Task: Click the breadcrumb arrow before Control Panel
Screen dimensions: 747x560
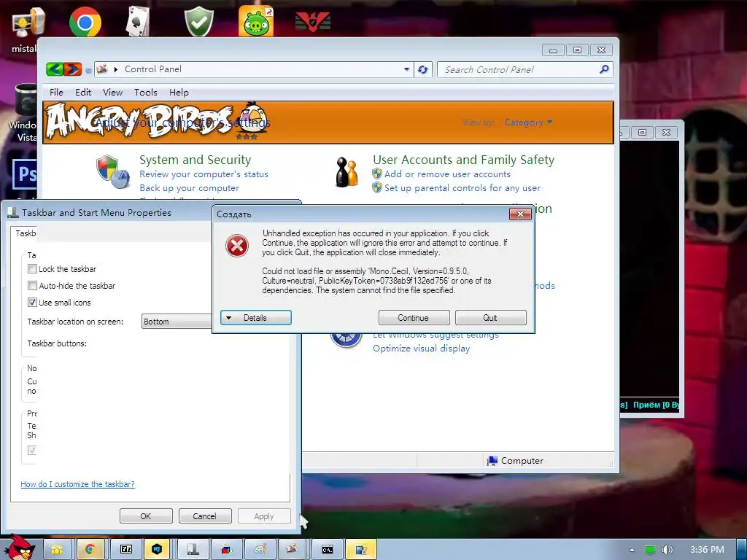Action: pos(116,69)
